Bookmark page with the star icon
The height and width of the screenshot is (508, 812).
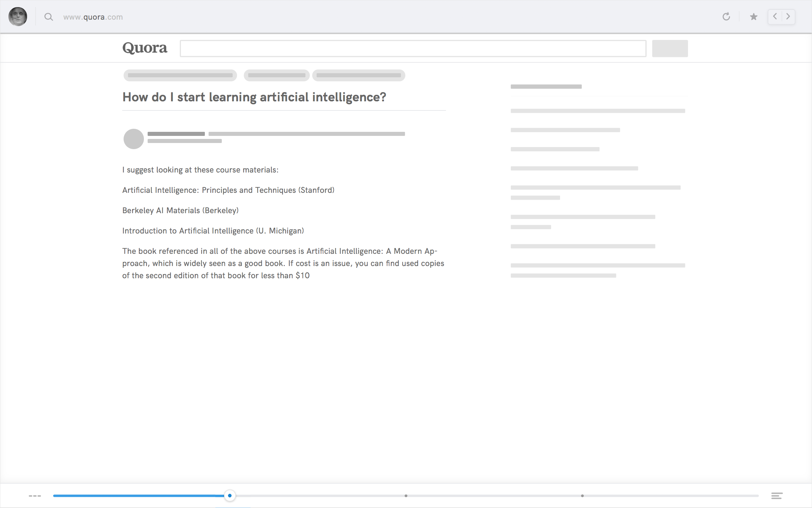pos(753,17)
